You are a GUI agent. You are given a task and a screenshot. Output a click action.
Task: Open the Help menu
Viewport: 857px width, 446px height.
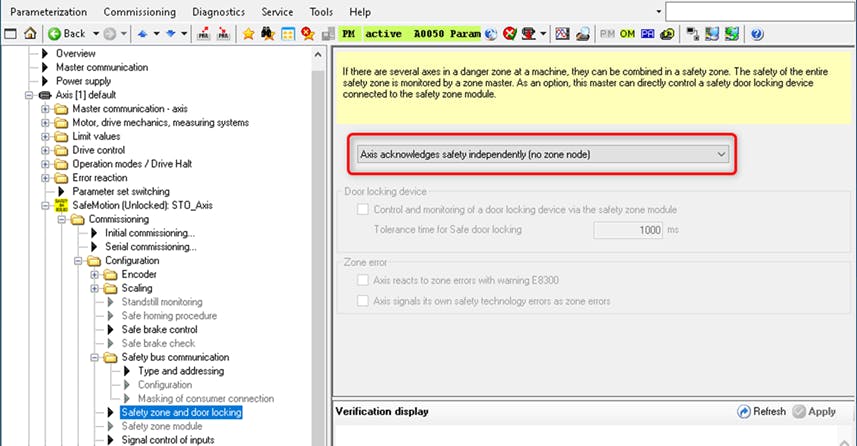[x=360, y=11]
